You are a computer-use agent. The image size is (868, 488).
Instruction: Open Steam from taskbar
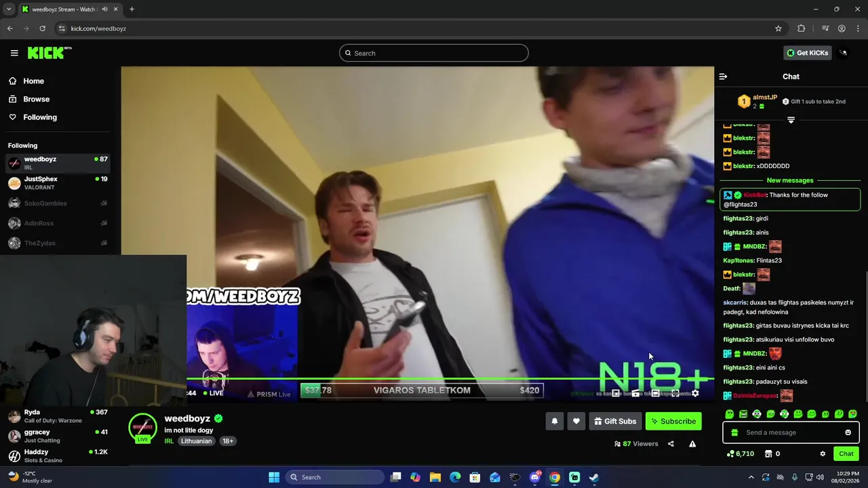click(594, 477)
